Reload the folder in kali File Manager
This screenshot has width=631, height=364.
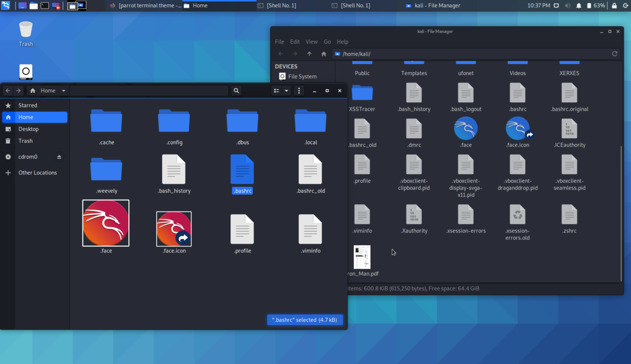(x=614, y=54)
